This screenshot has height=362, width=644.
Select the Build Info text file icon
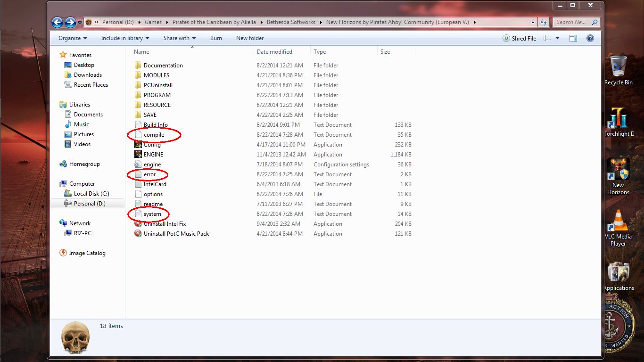tap(138, 124)
